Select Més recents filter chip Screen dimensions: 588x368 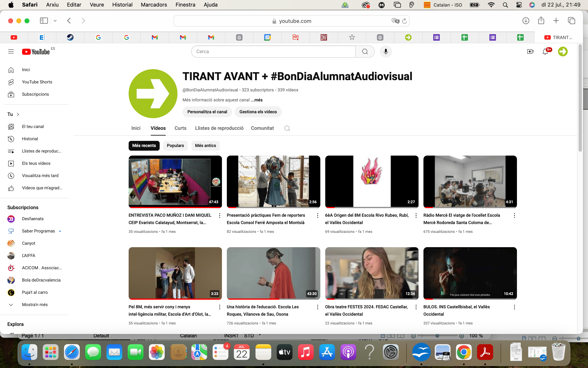(144, 146)
